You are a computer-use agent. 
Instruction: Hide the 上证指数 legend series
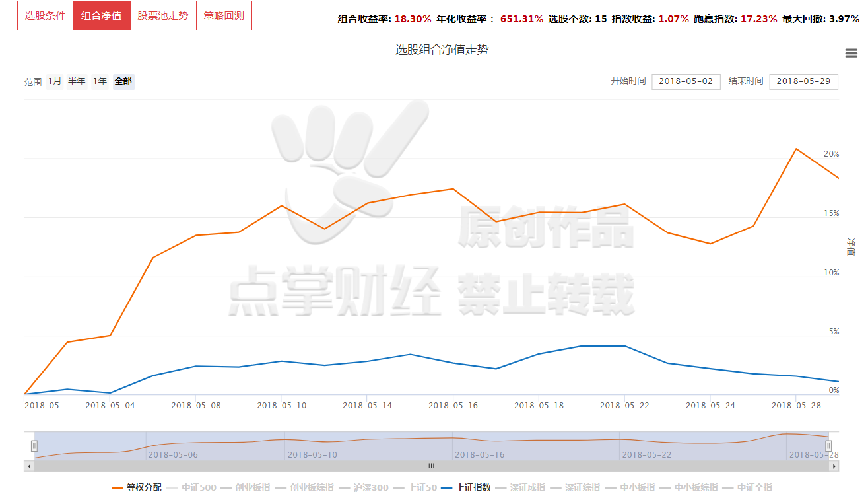pos(466,488)
